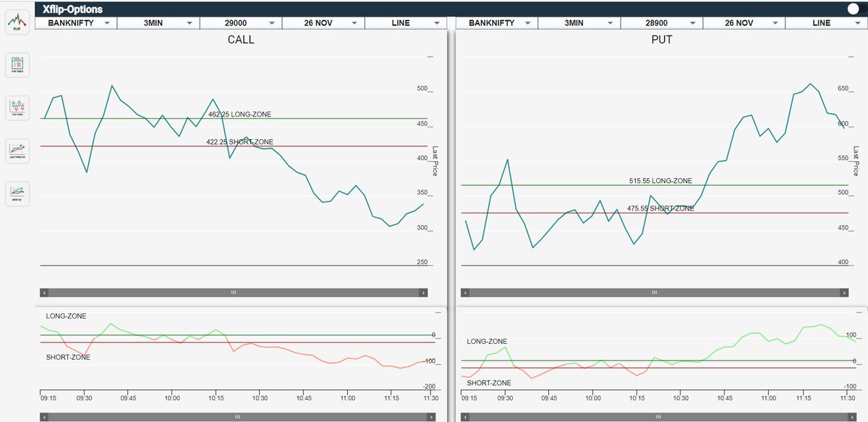Open PUT panel LINE chart type dropdown
868x422 pixels.
click(x=826, y=22)
